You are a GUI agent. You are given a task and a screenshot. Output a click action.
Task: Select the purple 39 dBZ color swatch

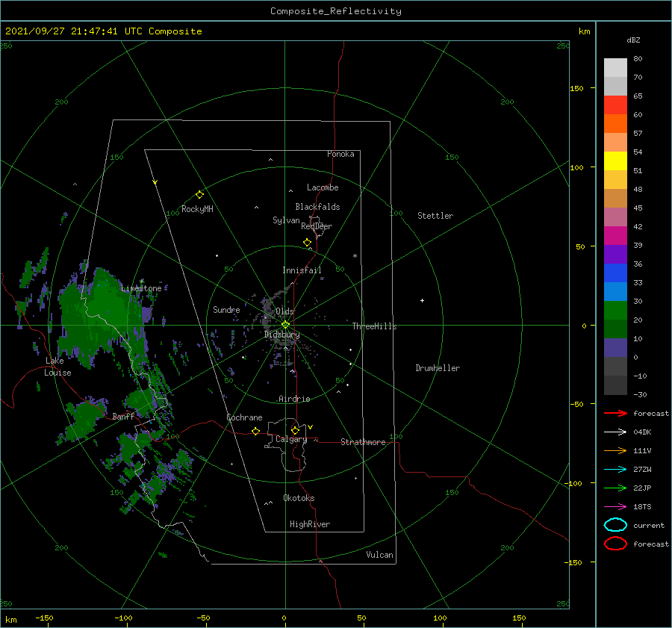615,254
